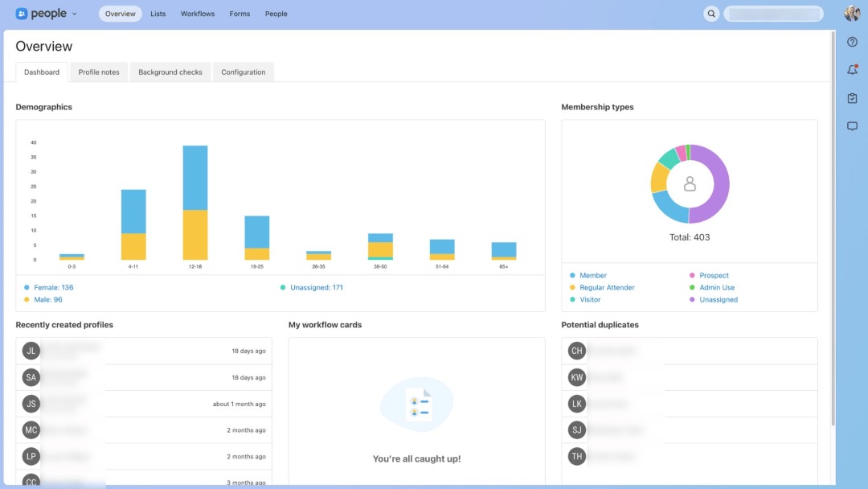Go to the Overview nav item
868x489 pixels.
click(120, 14)
